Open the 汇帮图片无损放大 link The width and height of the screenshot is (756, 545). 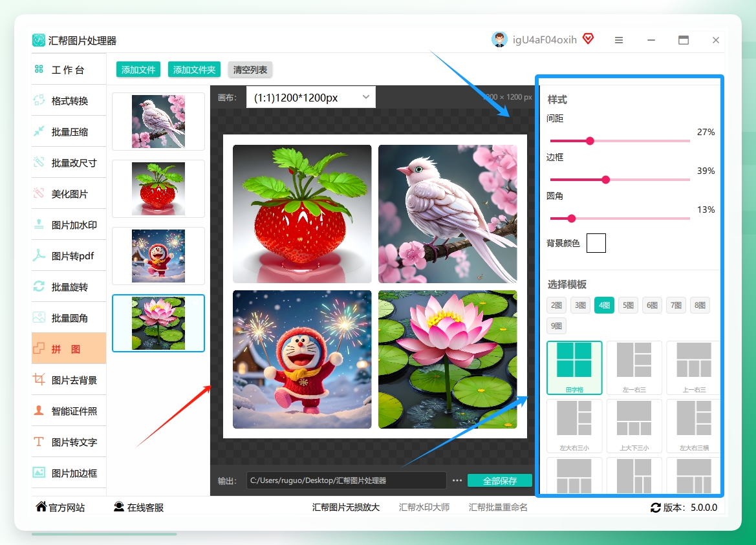pos(346,508)
